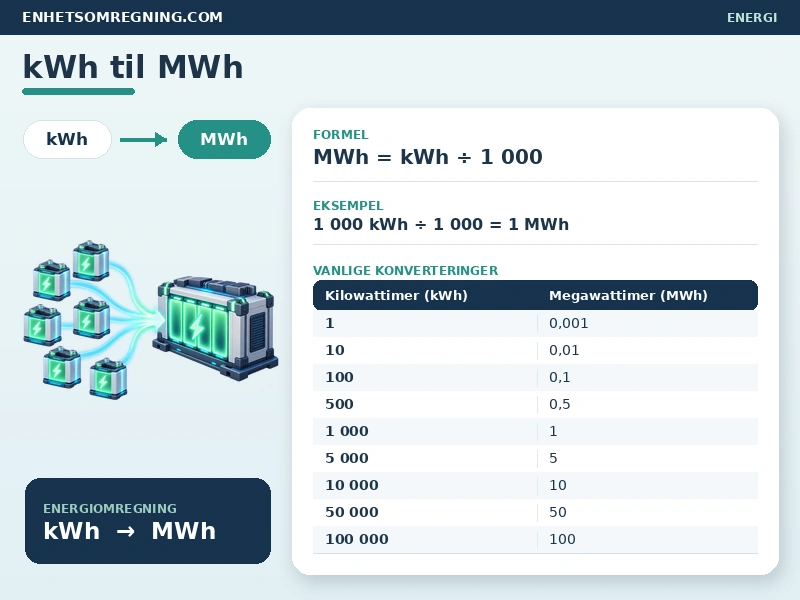Open the ENERGI category link

pos(752,17)
